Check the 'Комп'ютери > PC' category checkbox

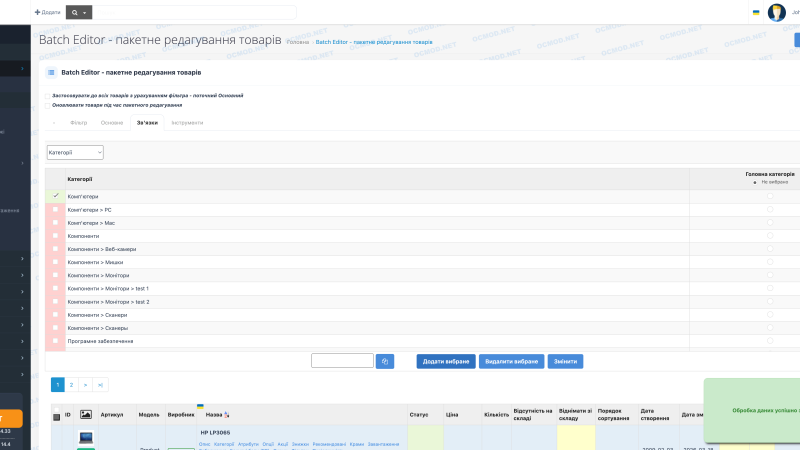tap(56, 210)
